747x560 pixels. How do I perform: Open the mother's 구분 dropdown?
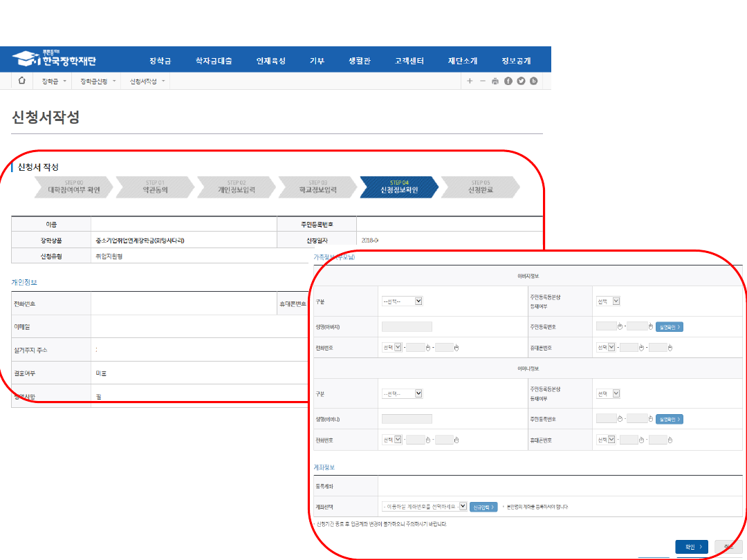point(402,393)
